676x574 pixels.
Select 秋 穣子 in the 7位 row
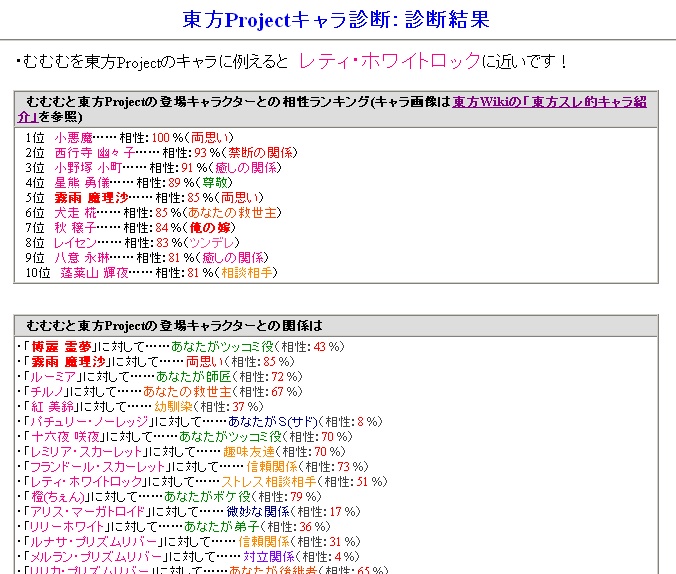pos(75,228)
